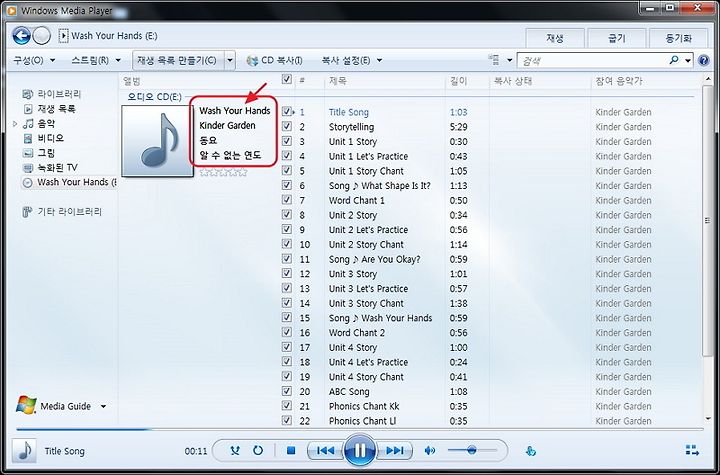Uncheck track 20 ABC Song
720x475 pixels.
coord(287,390)
